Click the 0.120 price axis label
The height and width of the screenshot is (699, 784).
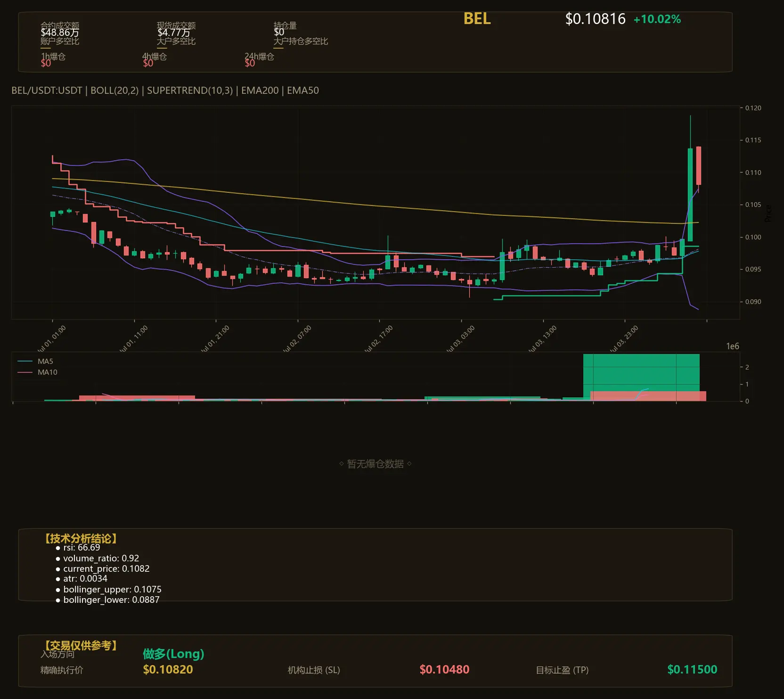753,108
